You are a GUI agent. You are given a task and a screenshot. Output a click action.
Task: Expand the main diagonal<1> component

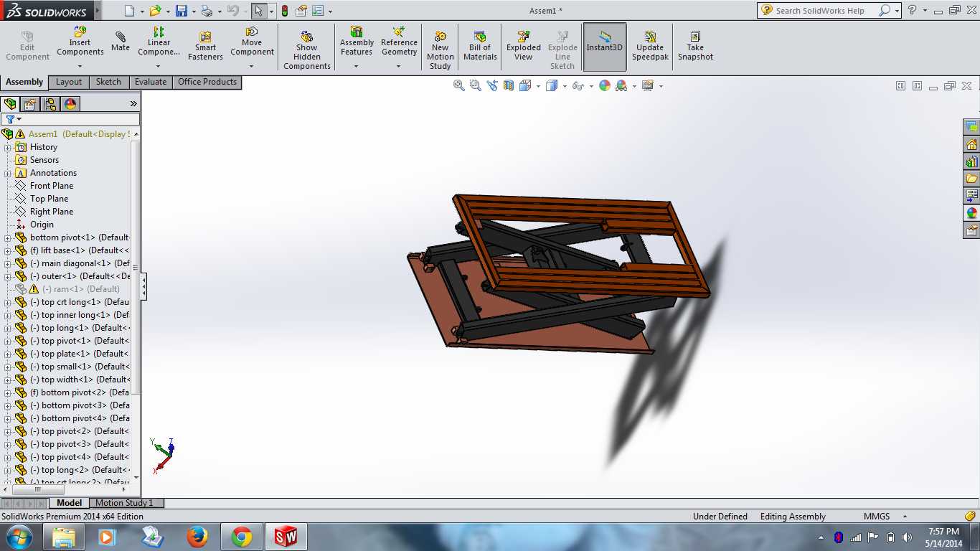(x=8, y=263)
